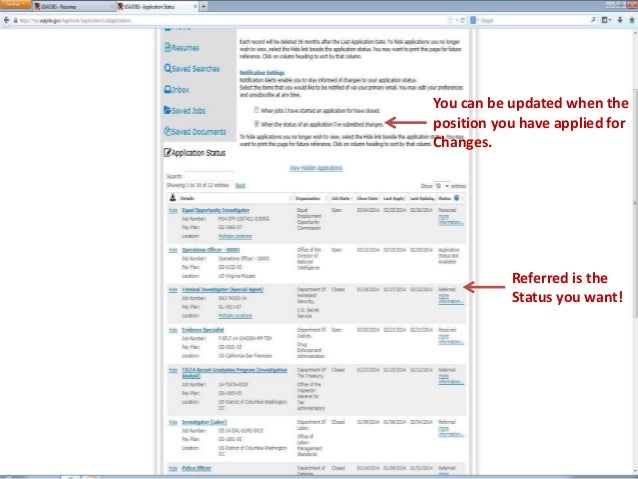Open more information for TIGTA status

[450, 379]
